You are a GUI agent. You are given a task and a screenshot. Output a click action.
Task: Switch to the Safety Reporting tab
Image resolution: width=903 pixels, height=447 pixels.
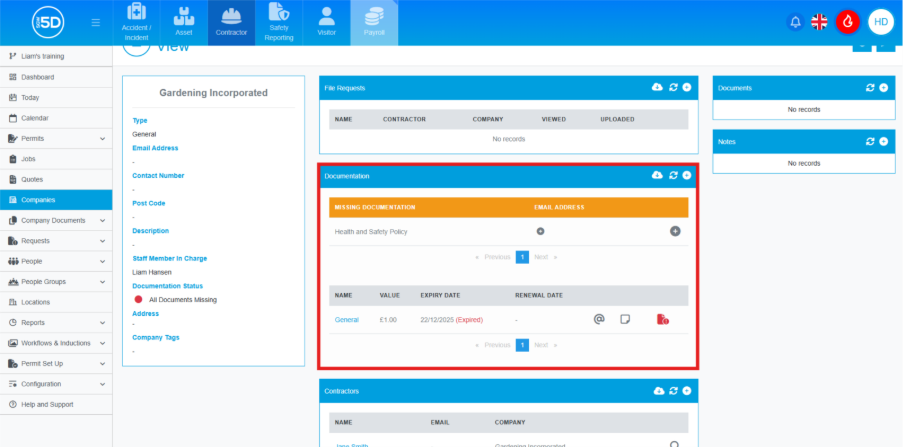280,23
